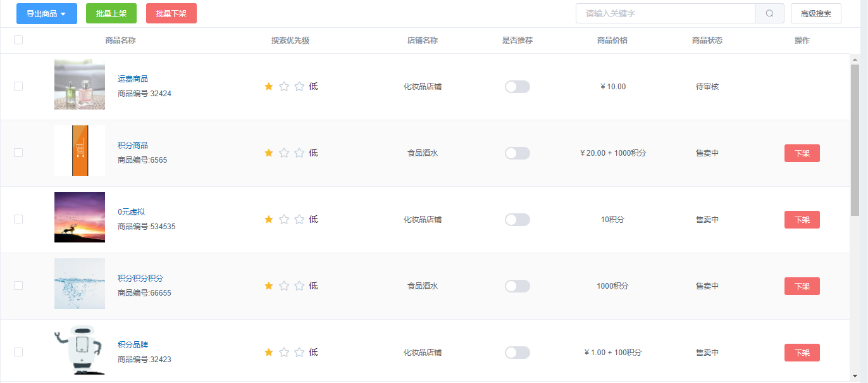Open the 积分积分积分 product link

click(140, 279)
